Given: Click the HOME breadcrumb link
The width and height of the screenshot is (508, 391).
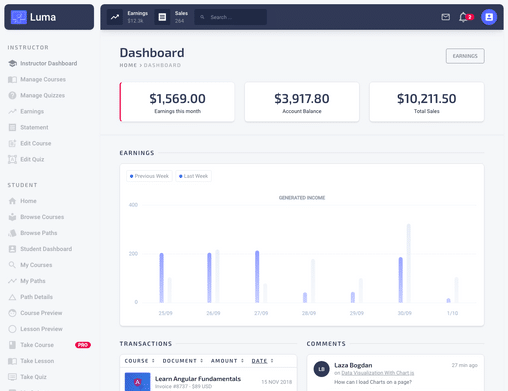Looking at the screenshot, I should pos(128,65).
